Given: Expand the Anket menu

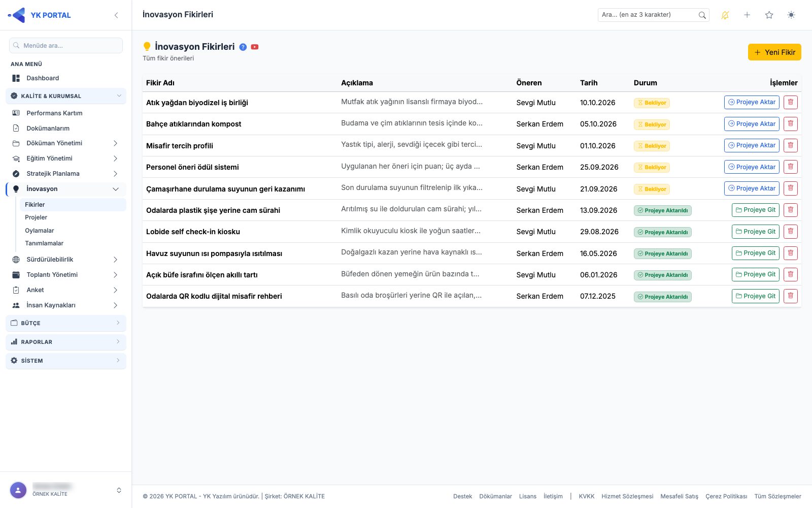Looking at the screenshot, I should coord(66,290).
